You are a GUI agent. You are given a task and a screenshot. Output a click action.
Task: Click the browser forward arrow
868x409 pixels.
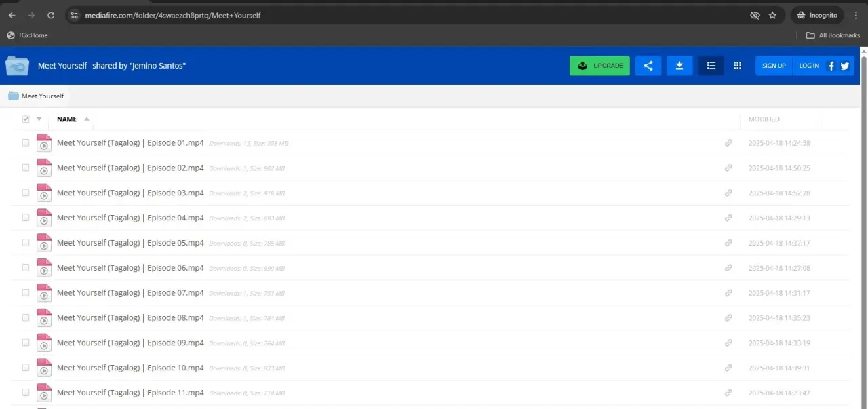(31, 15)
